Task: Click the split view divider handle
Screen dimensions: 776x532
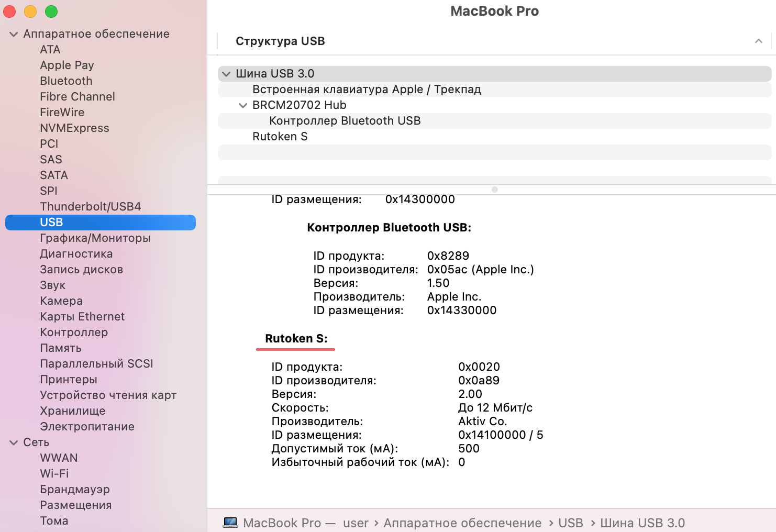Action: (x=495, y=190)
